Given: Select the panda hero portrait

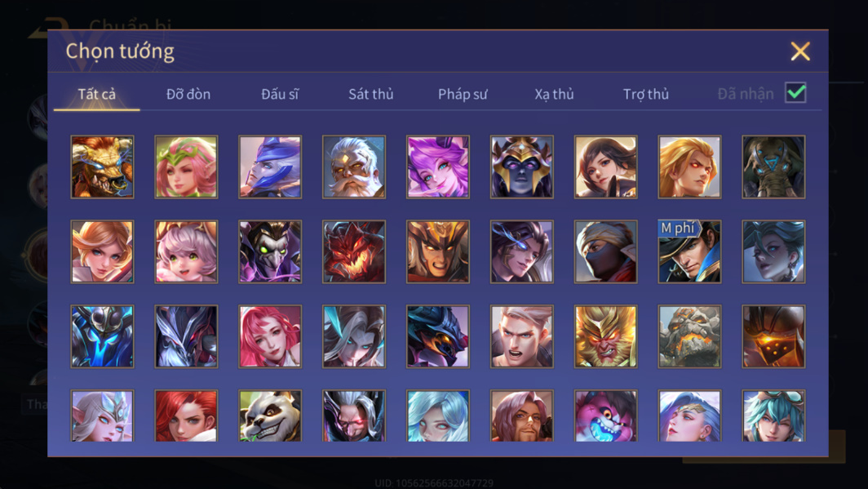Looking at the screenshot, I should click(x=270, y=416).
